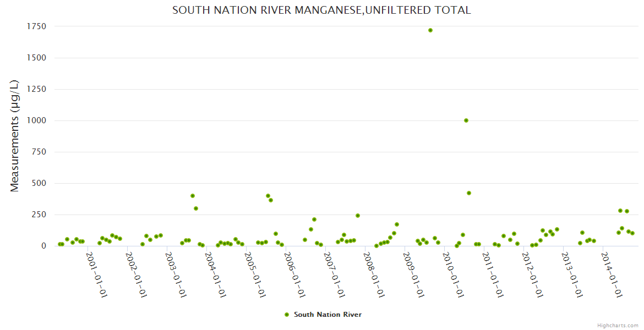Click the late 2007 point near 240
Viewport: 644px width, 330px height.
[358, 216]
